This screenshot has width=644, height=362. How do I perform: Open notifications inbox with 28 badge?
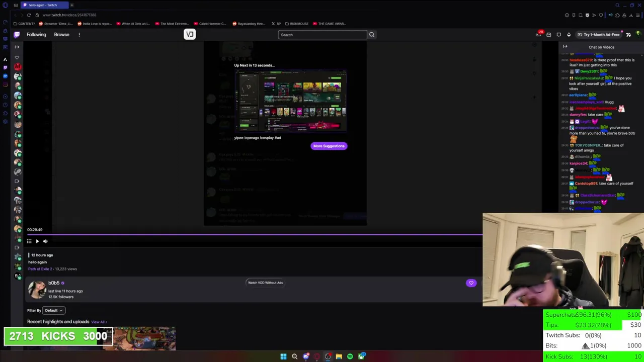pos(539,35)
